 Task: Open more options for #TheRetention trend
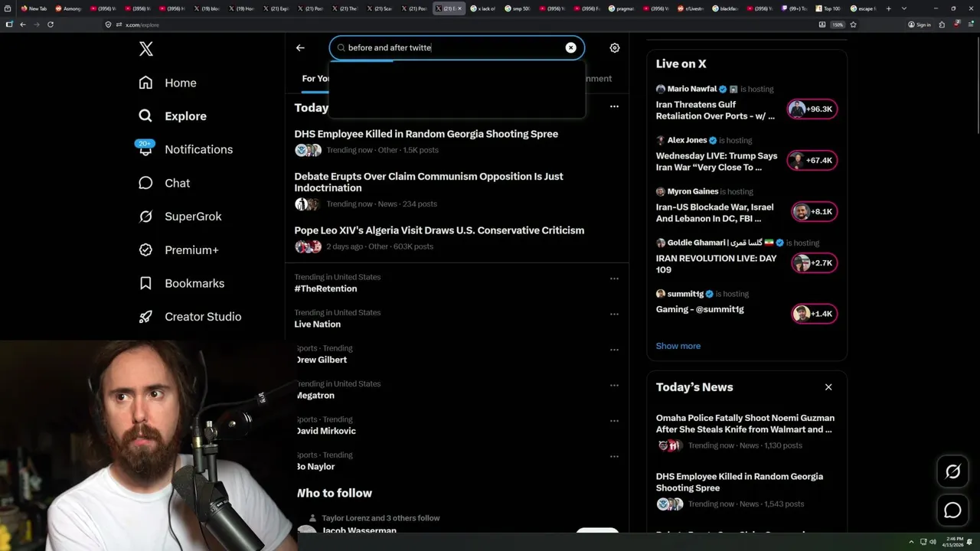tap(614, 279)
